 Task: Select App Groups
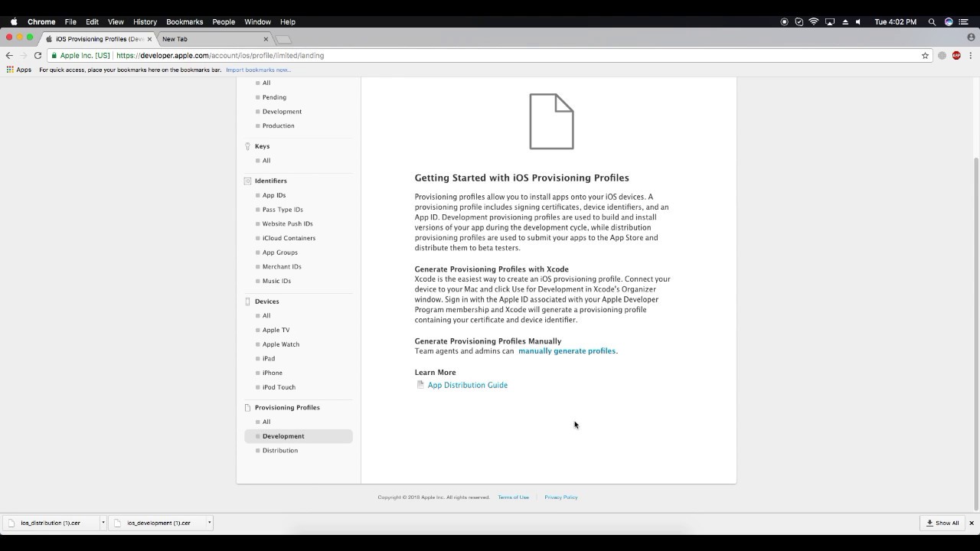click(x=280, y=253)
